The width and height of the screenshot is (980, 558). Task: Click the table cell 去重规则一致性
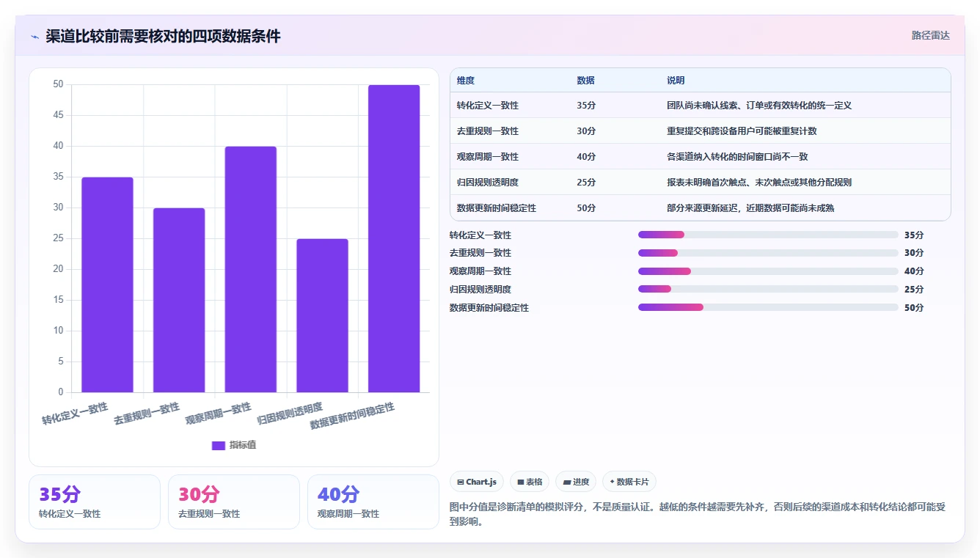(488, 131)
